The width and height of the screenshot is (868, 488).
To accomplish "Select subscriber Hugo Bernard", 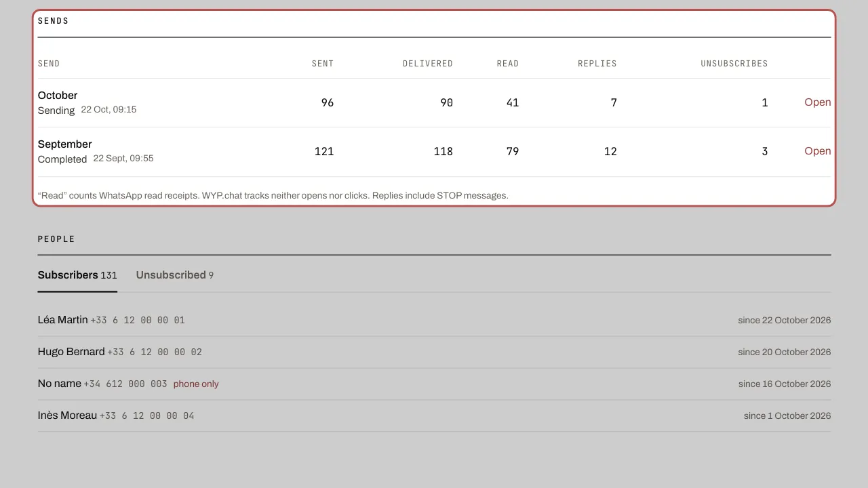I will 434,352.
